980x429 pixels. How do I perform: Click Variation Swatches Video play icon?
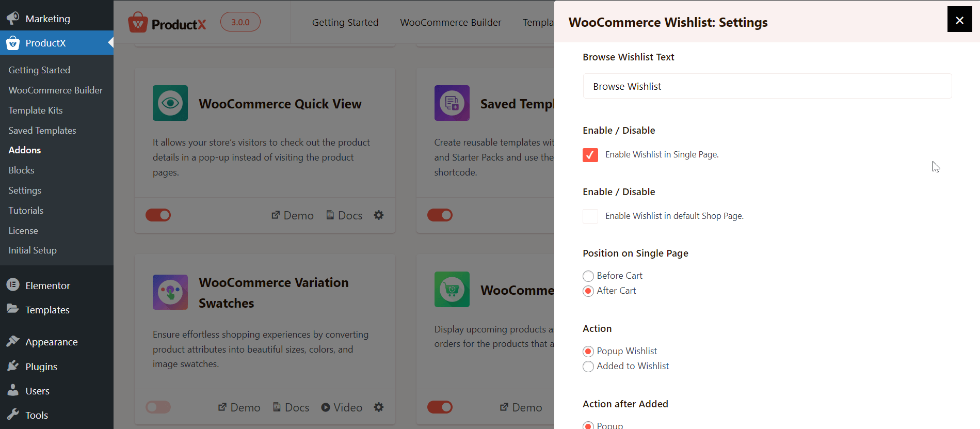(326, 407)
